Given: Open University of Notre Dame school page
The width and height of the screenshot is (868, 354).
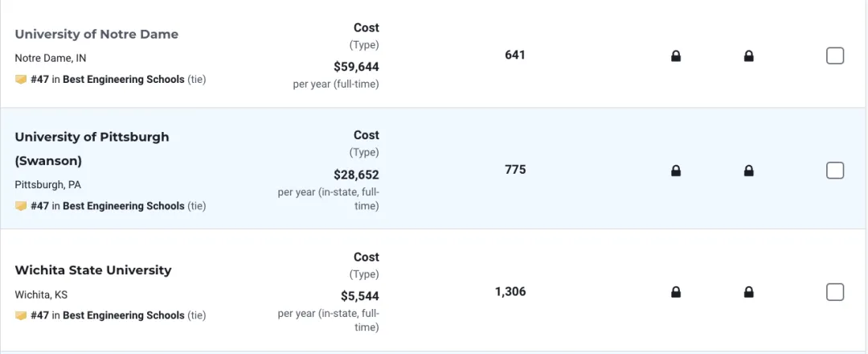Looking at the screenshot, I should [96, 35].
